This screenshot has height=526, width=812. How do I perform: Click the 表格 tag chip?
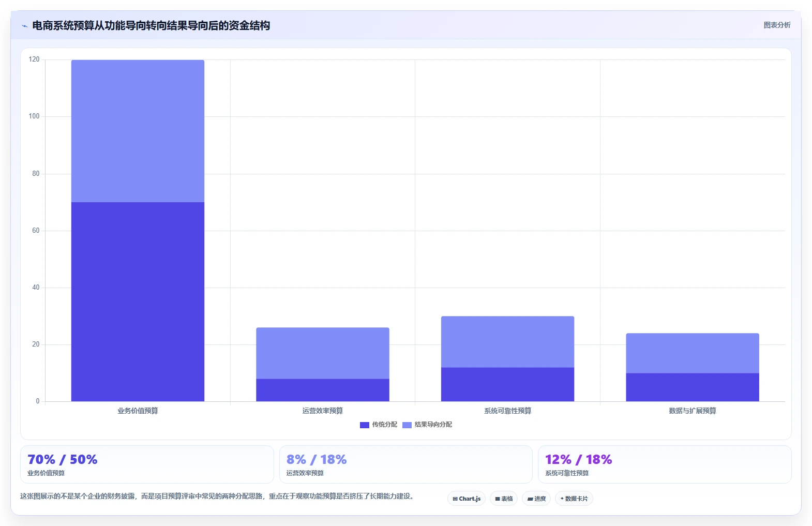(504, 499)
